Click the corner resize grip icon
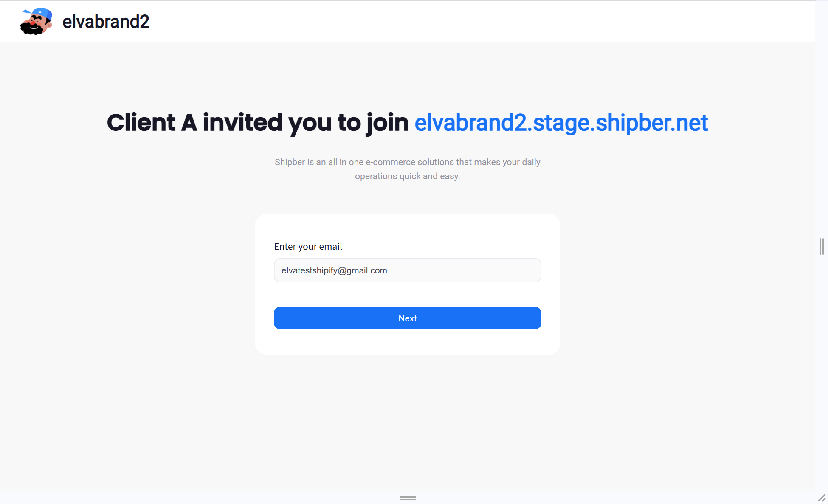This screenshot has height=504, width=828. [822, 498]
